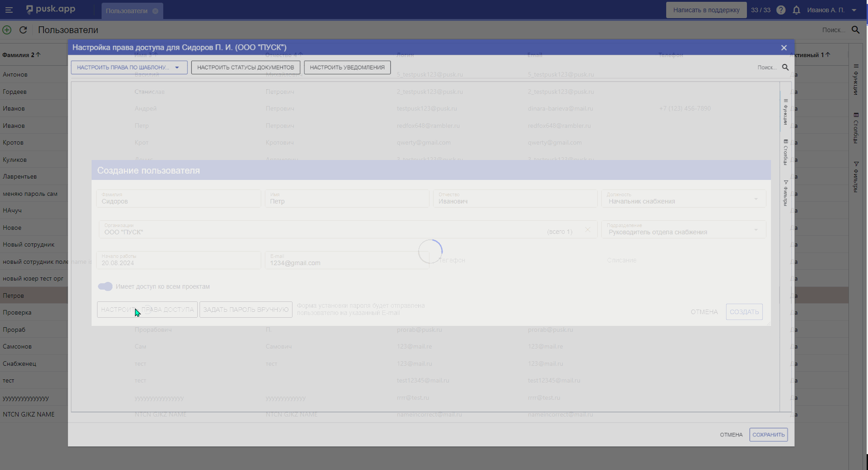Click the 33 / 33 counter
Viewport: 868px width, 470px height.
(761, 10)
